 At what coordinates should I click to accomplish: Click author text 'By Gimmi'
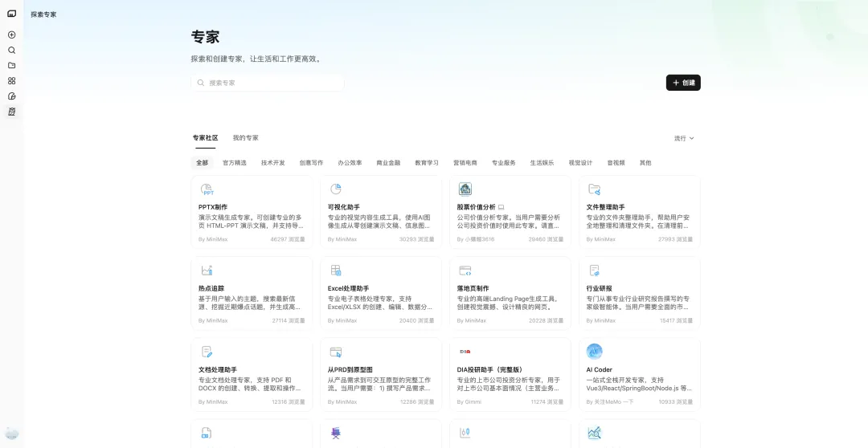point(469,402)
